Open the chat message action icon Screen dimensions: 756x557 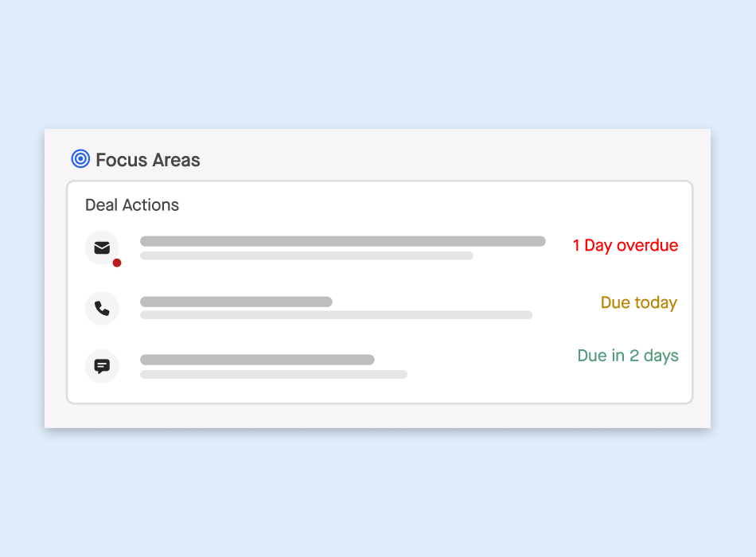point(102,366)
